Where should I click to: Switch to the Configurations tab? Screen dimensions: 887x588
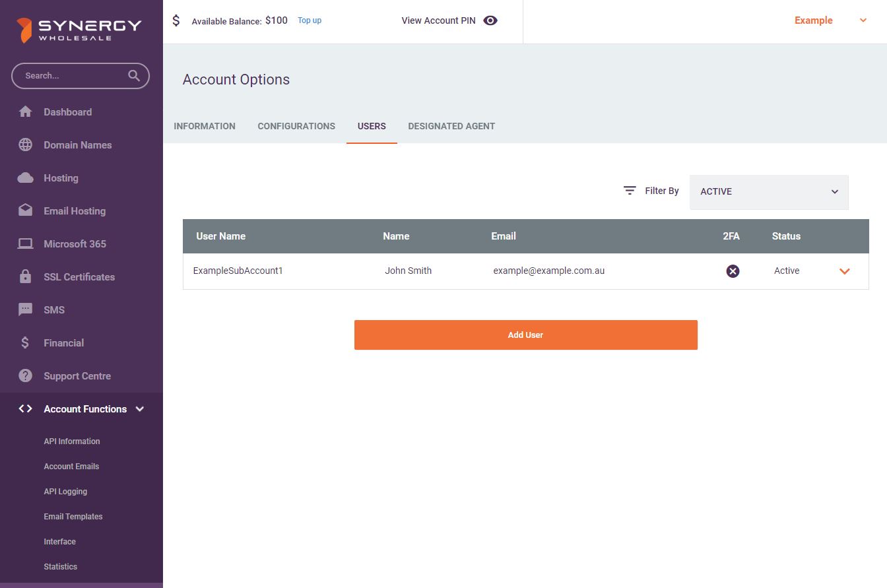click(296, 126)
